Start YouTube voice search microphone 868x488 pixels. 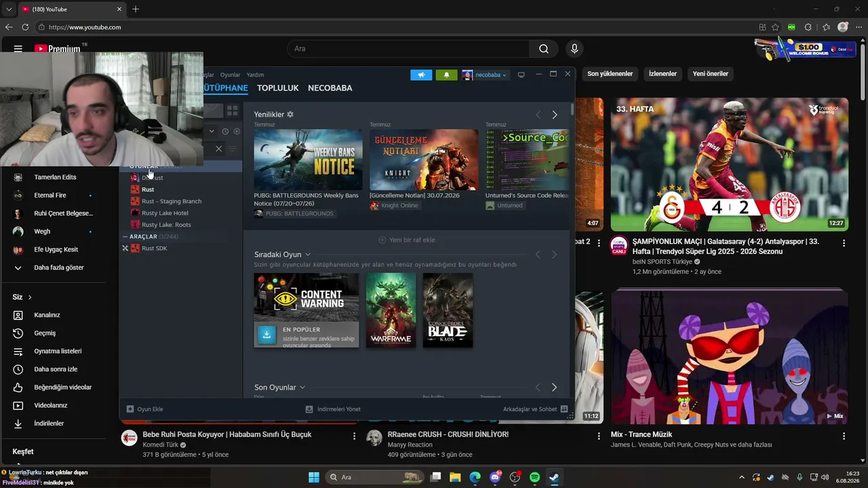(x=574, y=49)
